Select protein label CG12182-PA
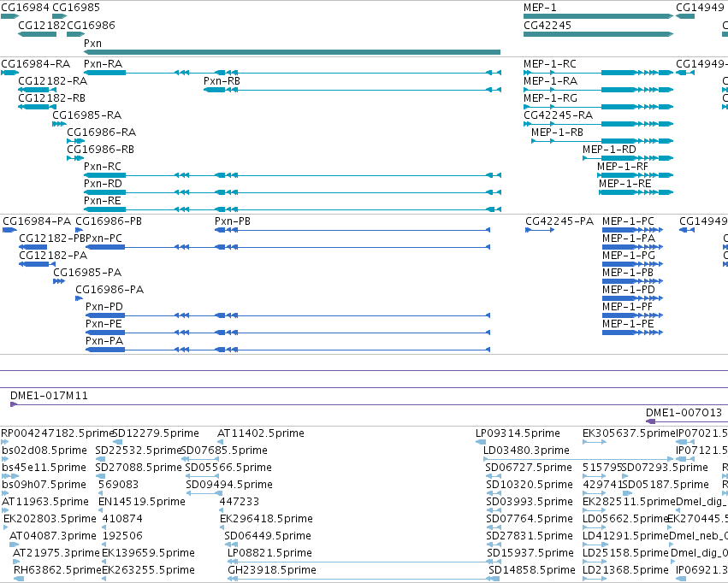728x583 pixels. pyautogui.click(x=53, y=256)
